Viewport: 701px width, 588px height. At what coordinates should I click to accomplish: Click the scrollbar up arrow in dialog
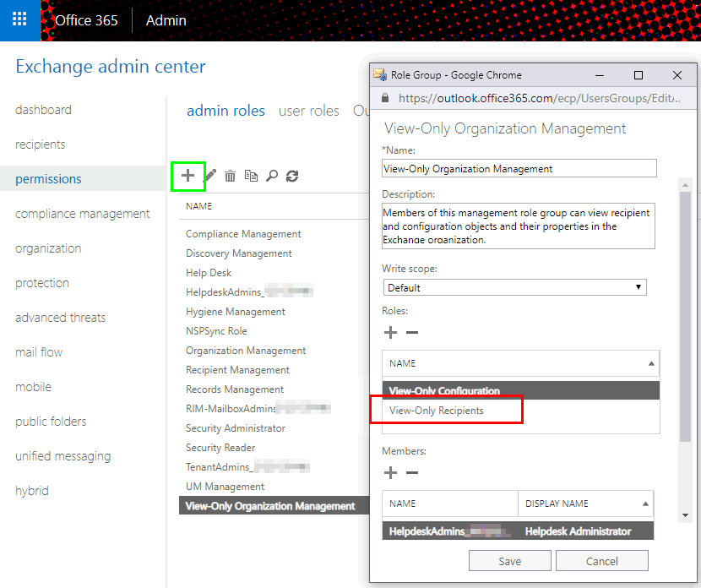pyautogui.click(x=685, y=185)
